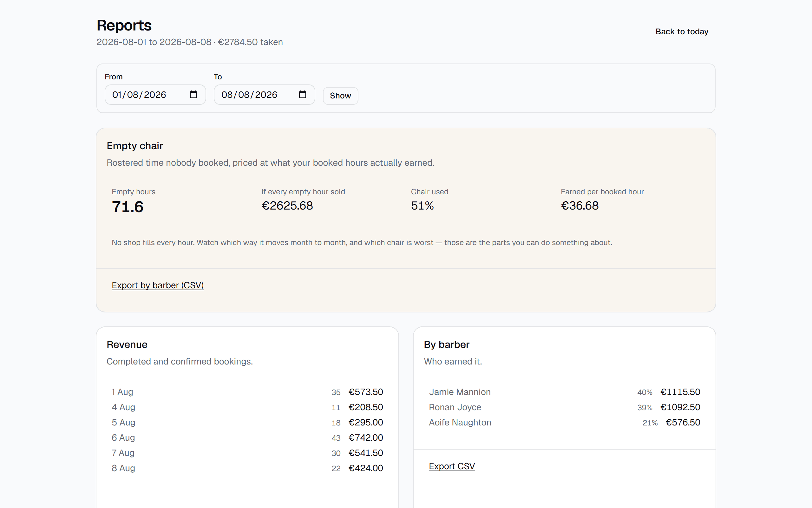Click the date range summary '€2784.50 taken'
The image size is (812, 508).
point(250,42)
